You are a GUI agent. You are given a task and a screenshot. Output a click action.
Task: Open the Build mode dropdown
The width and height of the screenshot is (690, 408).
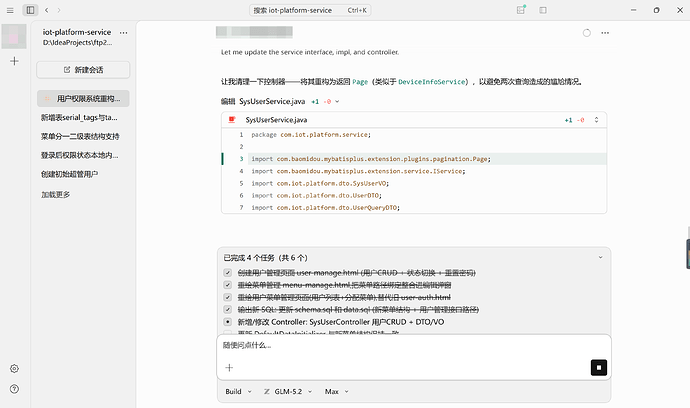click(238, 391)
